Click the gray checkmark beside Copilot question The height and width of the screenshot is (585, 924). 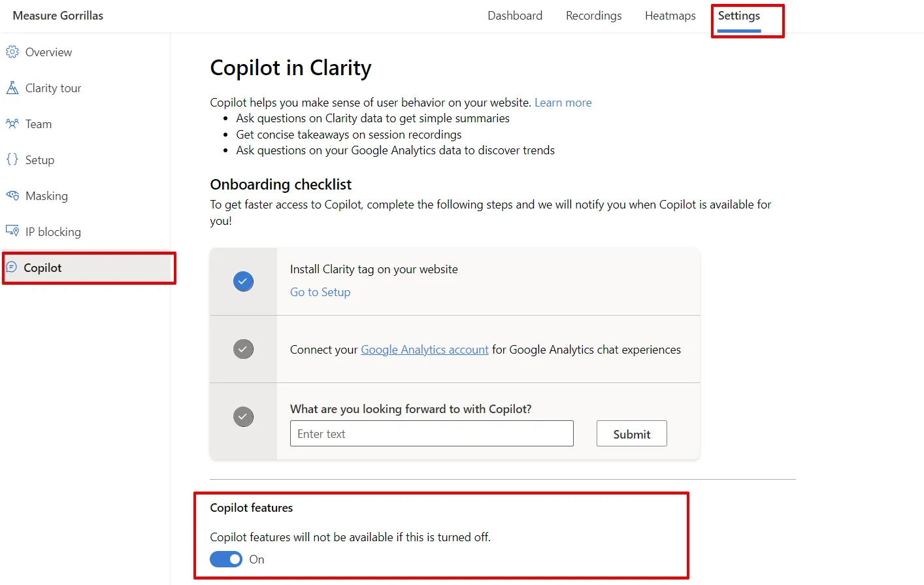click(x=243, y=416)
